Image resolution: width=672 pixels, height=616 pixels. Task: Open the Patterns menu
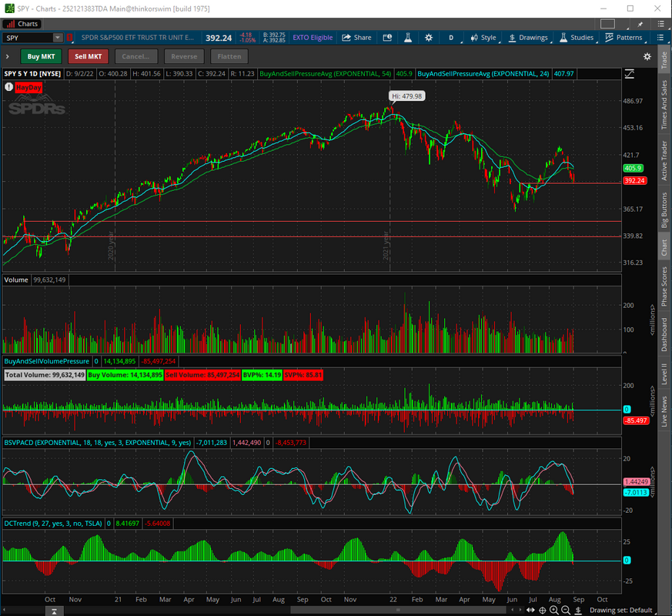[x=624, y=38]
